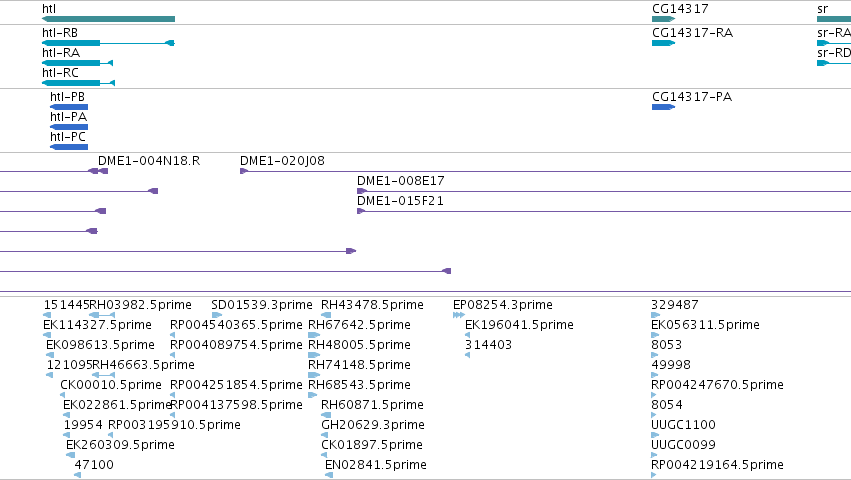Viewport: 851px width, 480px height.
Task: Select the DME1-015F21 clone label
Action: tap(400, 201)
